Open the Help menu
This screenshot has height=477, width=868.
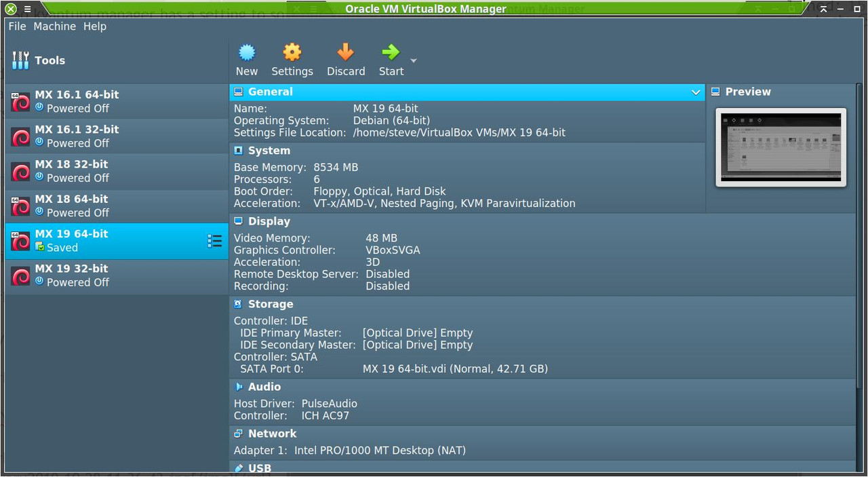click(95, 26)
